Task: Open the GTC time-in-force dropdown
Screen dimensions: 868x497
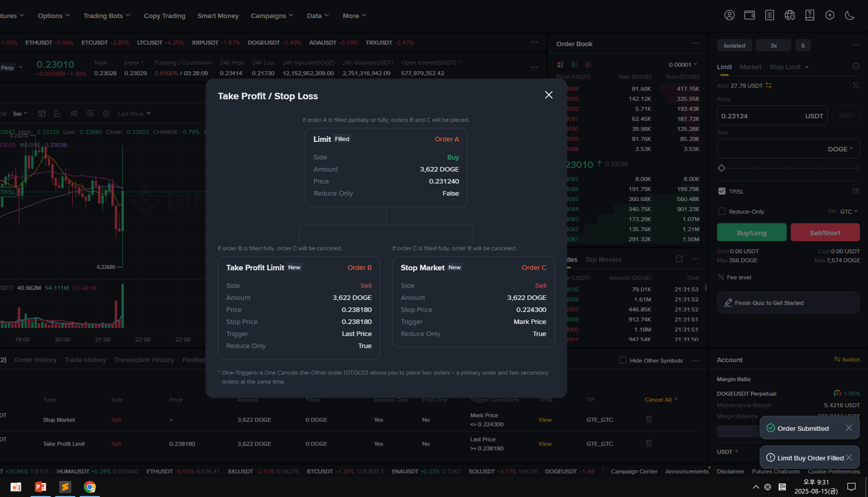Action: pos(848,212)
